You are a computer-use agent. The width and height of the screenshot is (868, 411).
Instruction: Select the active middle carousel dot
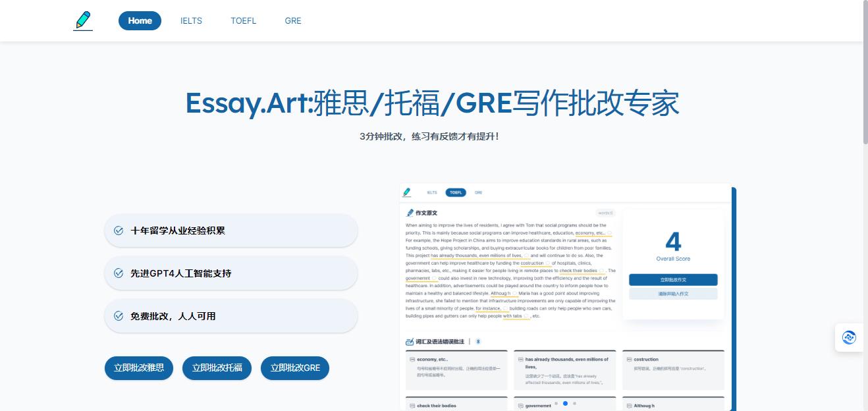tap(565, 403)
